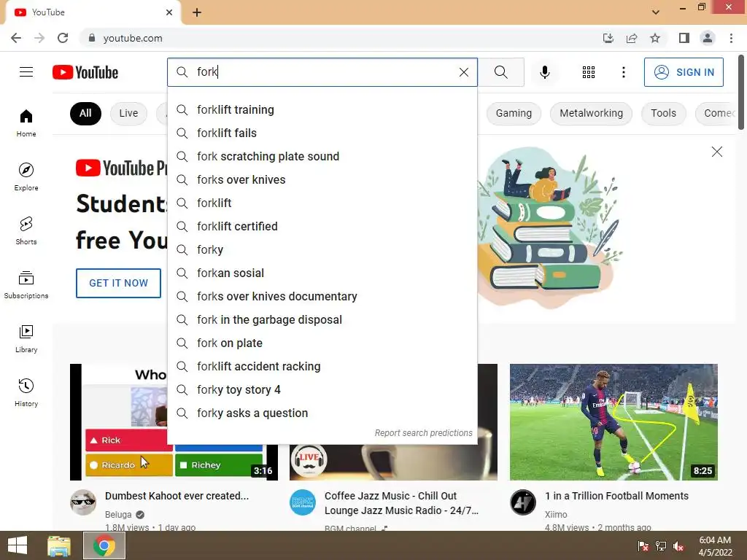Close the YouTube browser tab
Screen dimensions: 747x560
[169, 12]
